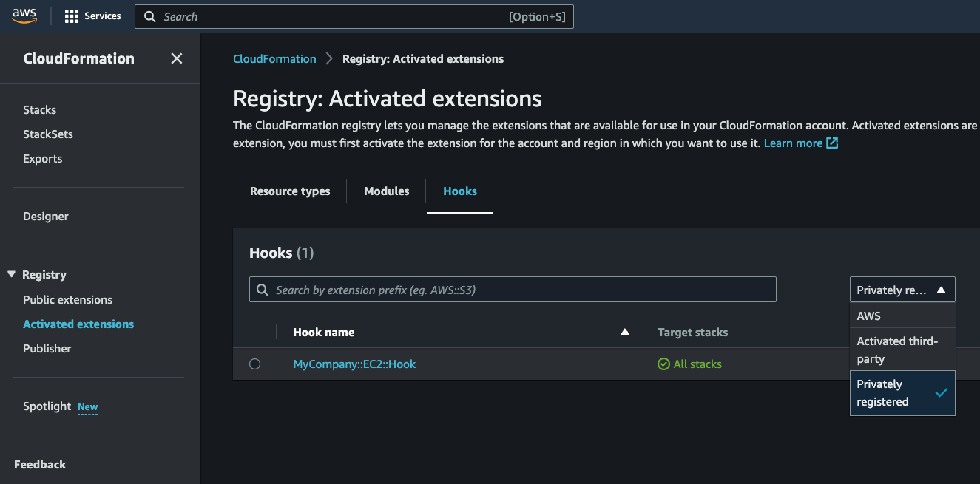Choose AWS from the filter list

(902, 316)
